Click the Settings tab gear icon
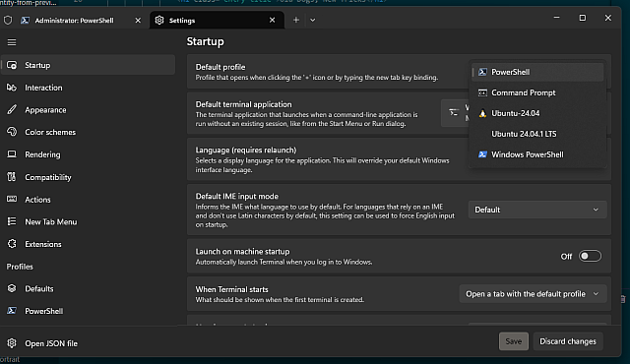 tap(159, 20)
